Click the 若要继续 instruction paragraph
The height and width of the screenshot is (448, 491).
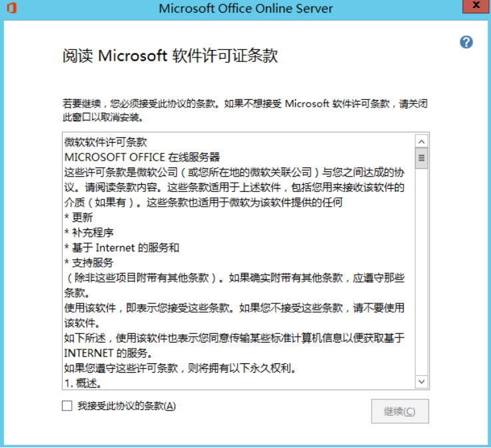click(x=245, y=110)
